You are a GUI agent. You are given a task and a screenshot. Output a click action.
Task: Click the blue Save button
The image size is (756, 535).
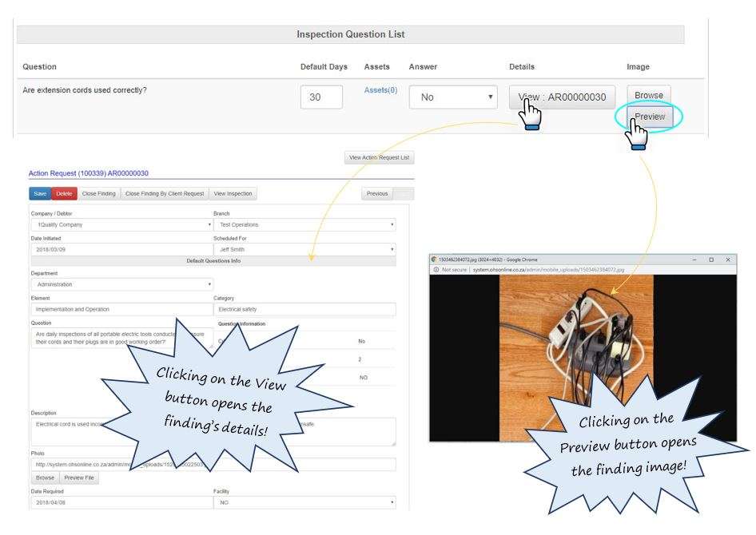(x=39, y=193)
